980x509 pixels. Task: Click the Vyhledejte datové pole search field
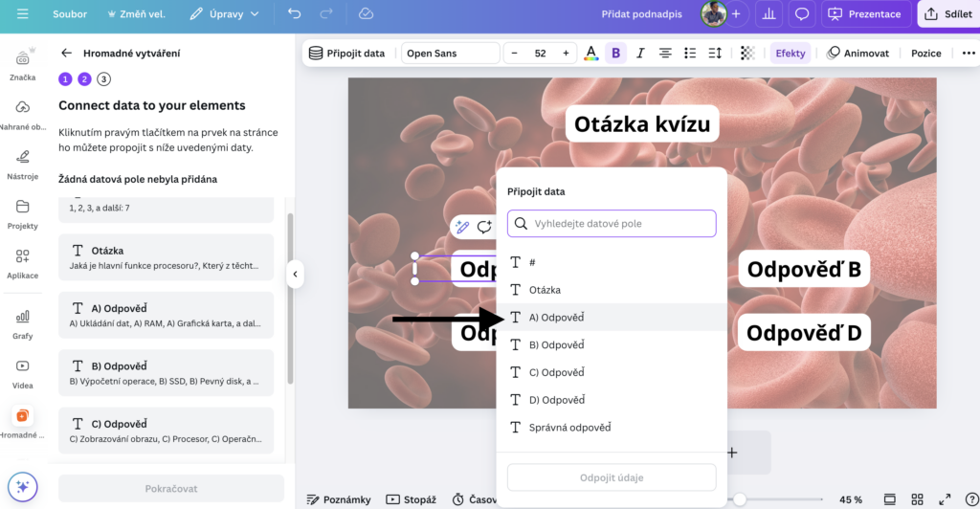[x=612, y=224]
